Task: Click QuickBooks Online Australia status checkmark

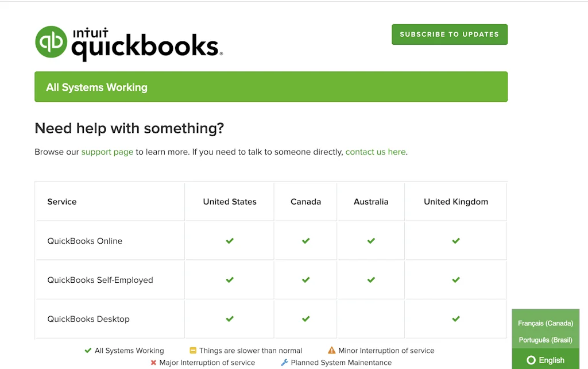Action: [371, 241]
